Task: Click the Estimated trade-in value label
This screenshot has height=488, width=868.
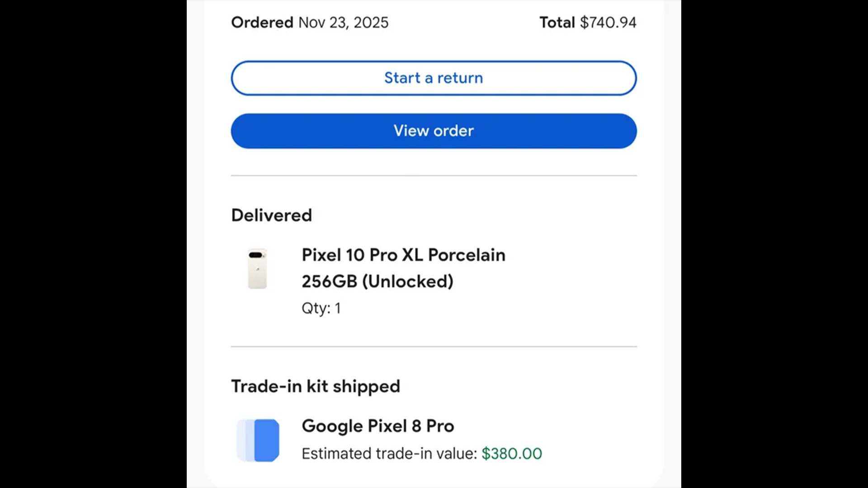Action: click(389, 454)
